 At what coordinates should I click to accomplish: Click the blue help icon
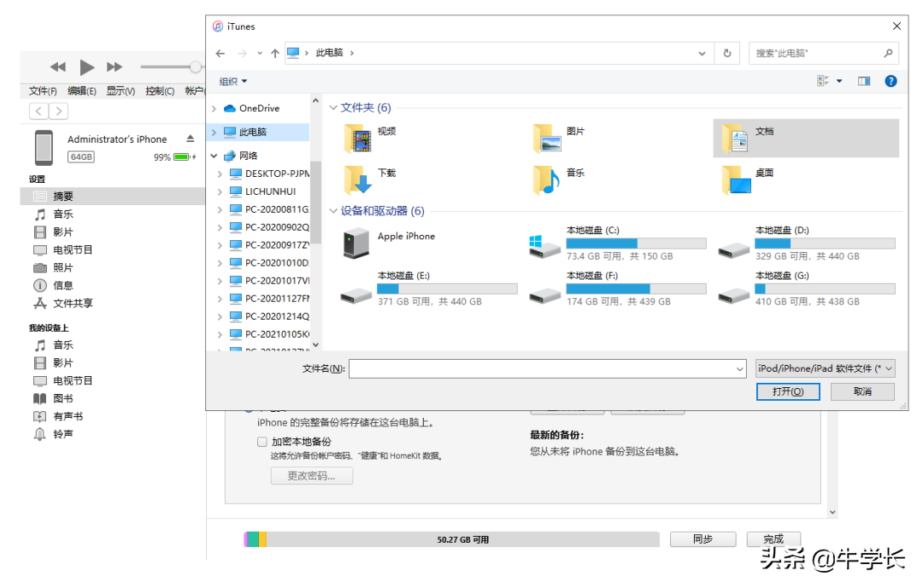click(x=891, y=81)
